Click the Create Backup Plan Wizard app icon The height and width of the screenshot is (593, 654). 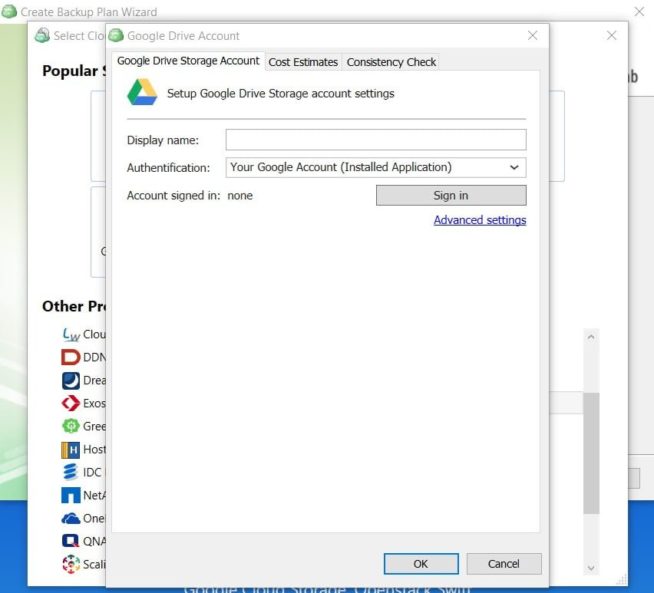click(x=9, y=12)
